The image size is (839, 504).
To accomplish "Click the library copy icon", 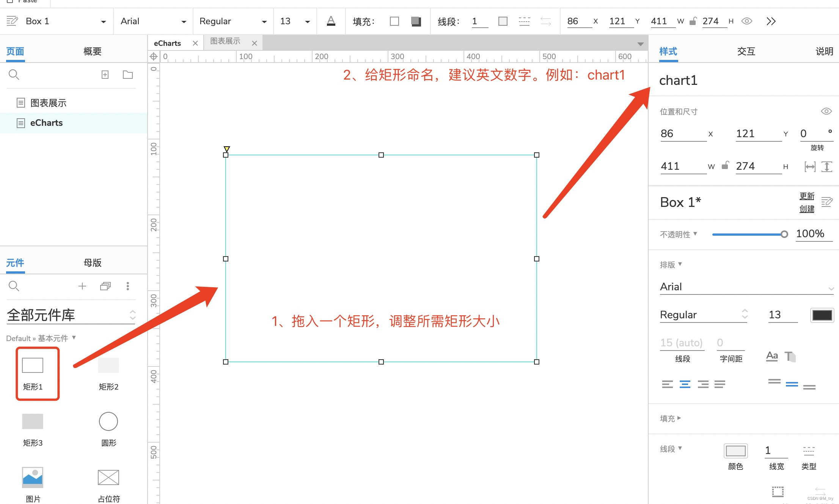I will point(105,286).
